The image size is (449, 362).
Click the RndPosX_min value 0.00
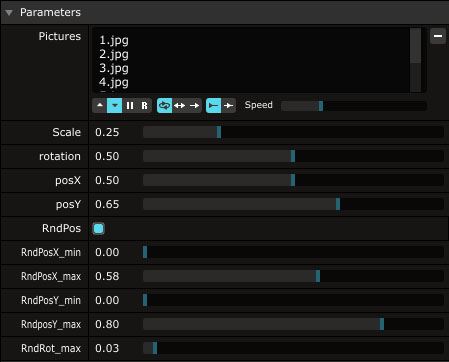point(107,252)
